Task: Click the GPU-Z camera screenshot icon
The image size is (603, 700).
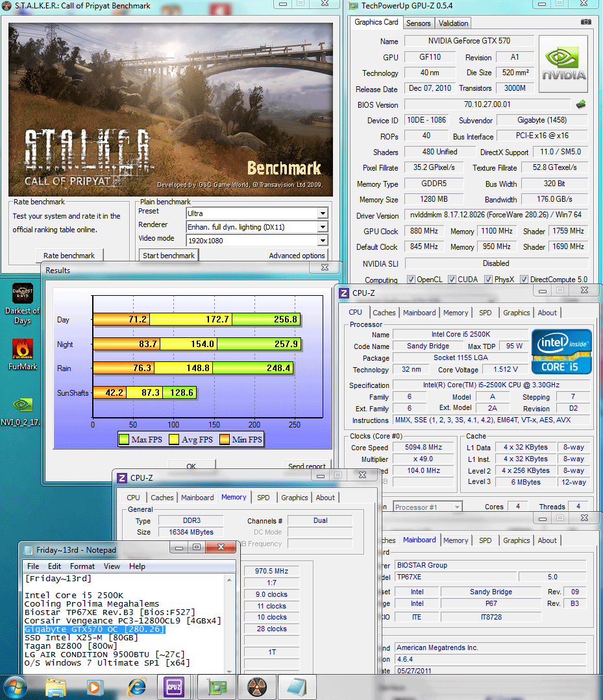Action: point(585,22)
